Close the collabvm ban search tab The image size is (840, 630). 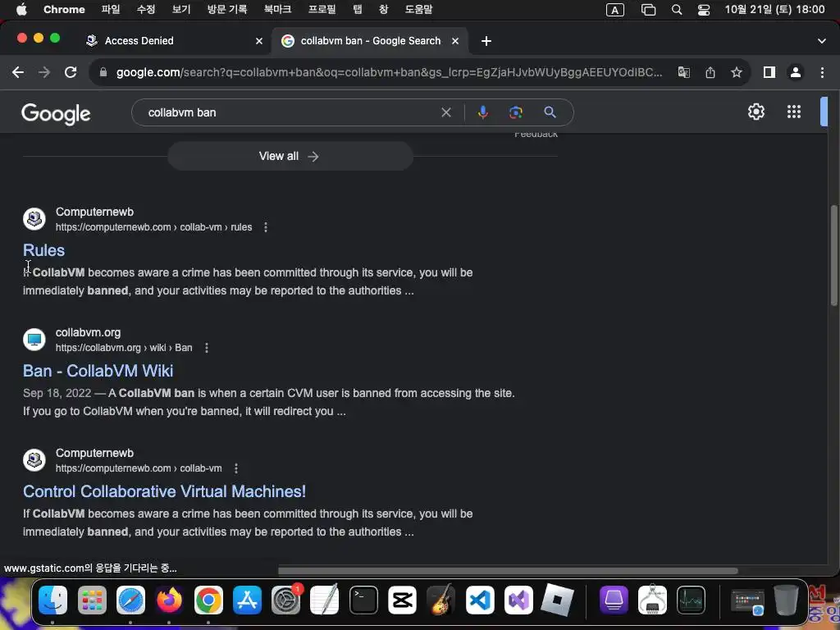click(454, 41)
